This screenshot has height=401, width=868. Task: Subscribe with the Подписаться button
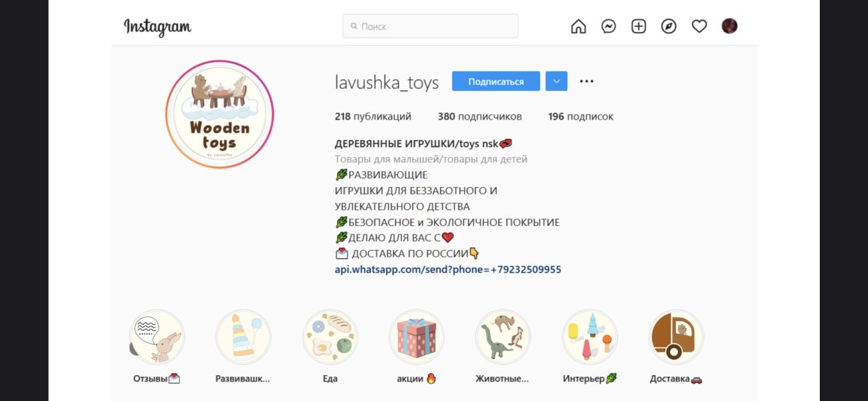[x=496, y=82]
